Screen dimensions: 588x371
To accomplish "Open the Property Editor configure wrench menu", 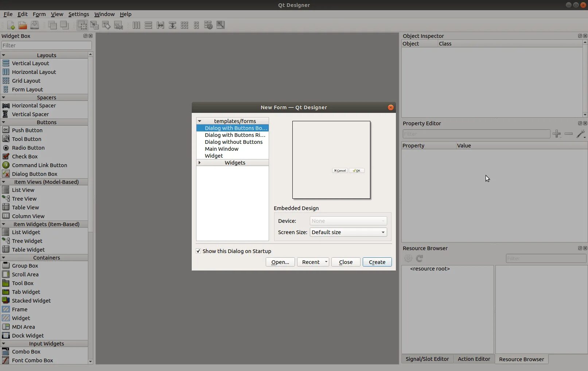I will (581, 134).
